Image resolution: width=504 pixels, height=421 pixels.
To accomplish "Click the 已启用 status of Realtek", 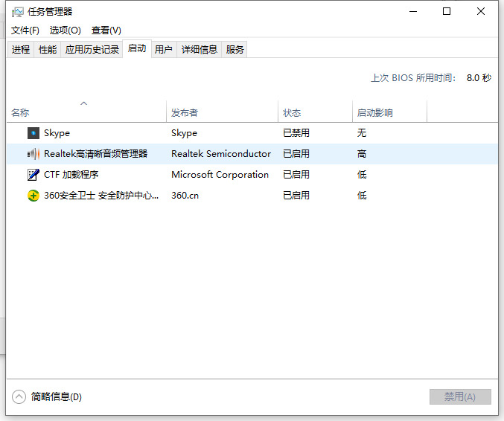I will 296,154.
